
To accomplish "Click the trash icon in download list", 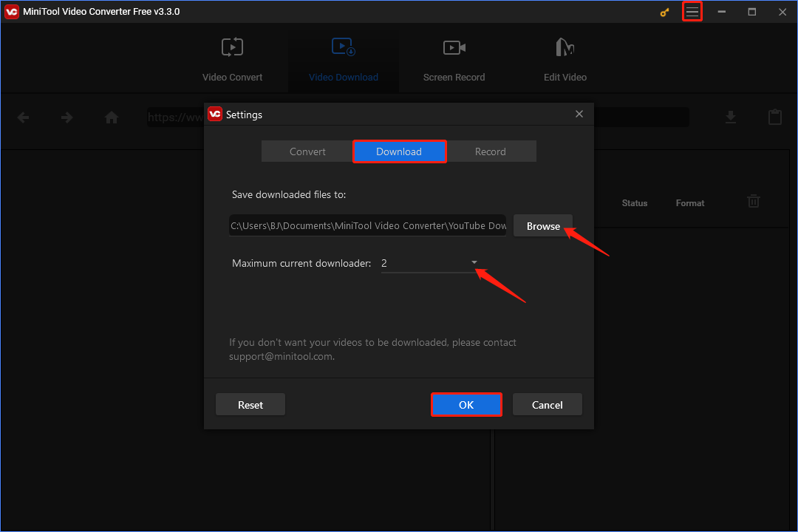I will 753,201.
